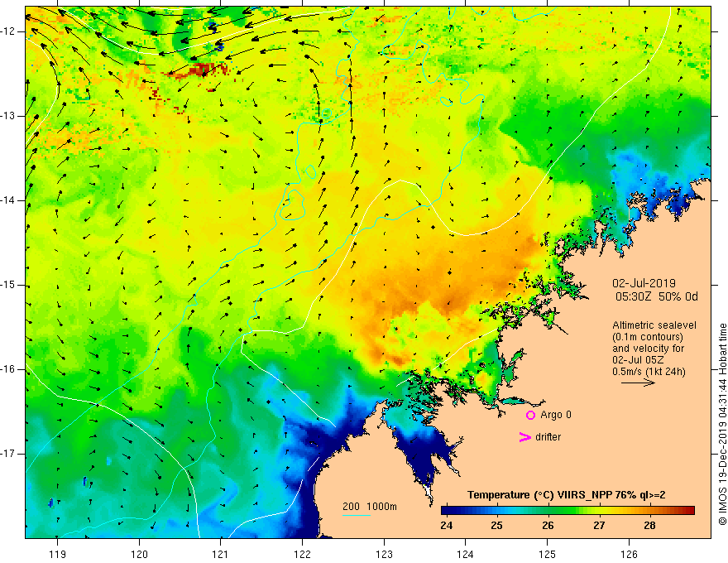Click the colorbar label '24'
Viewport: 728px width, 563px height.
pyautogui.click(x=446, y=526)
